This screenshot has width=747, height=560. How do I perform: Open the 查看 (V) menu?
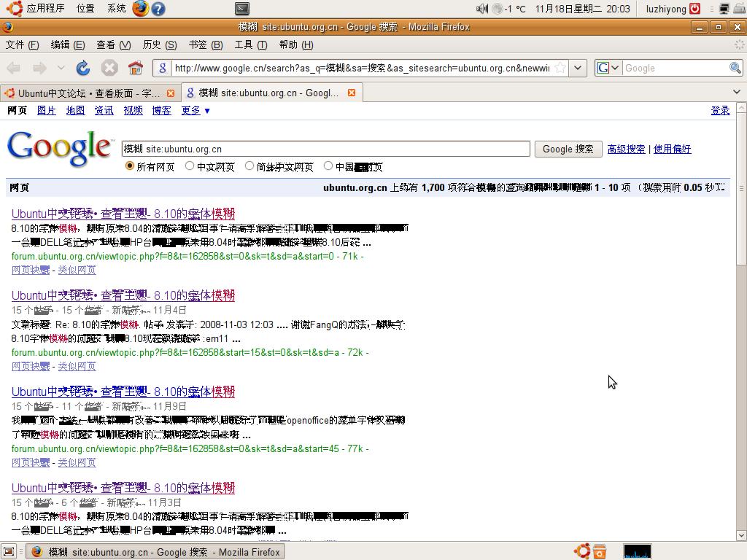click(x=113, y=44)
